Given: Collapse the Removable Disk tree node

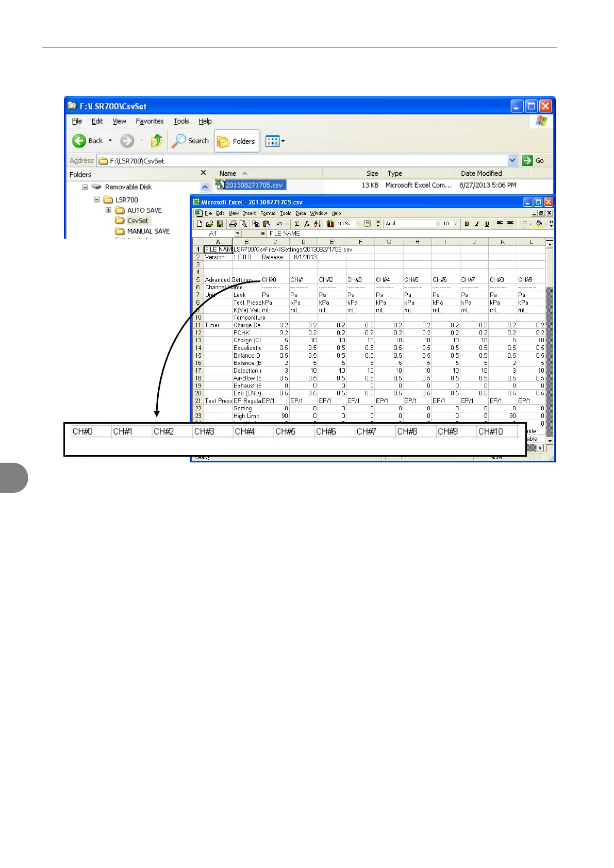Looking at the screenshot, I should (x=85, y=187).
